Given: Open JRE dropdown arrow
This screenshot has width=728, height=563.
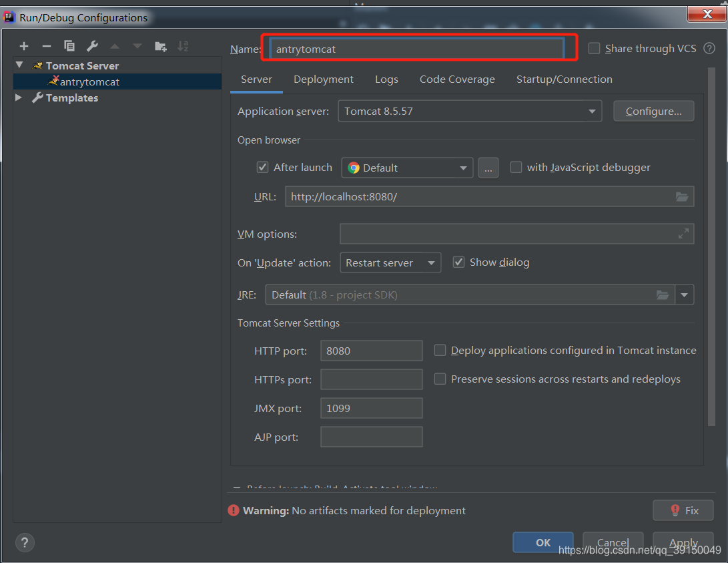Looking at the screenshot, I should (684, 295).
